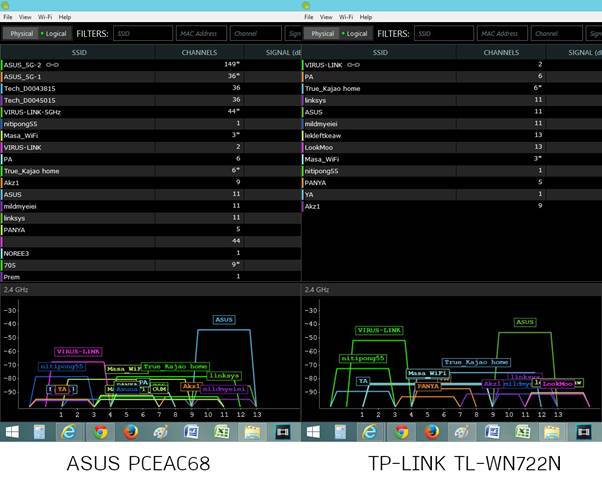Switch to Physical view in left window

coord(21,34)
